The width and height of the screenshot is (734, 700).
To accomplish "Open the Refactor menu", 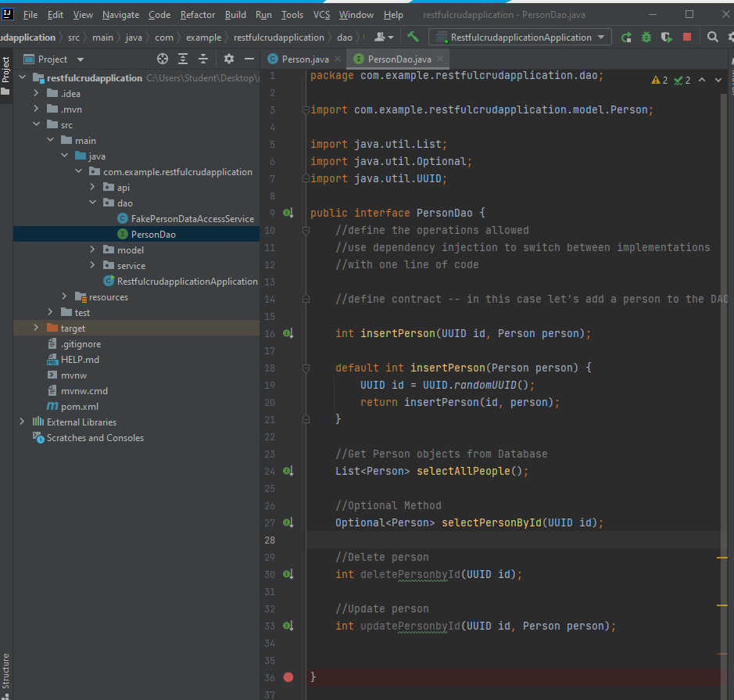I will click(198, 15).
